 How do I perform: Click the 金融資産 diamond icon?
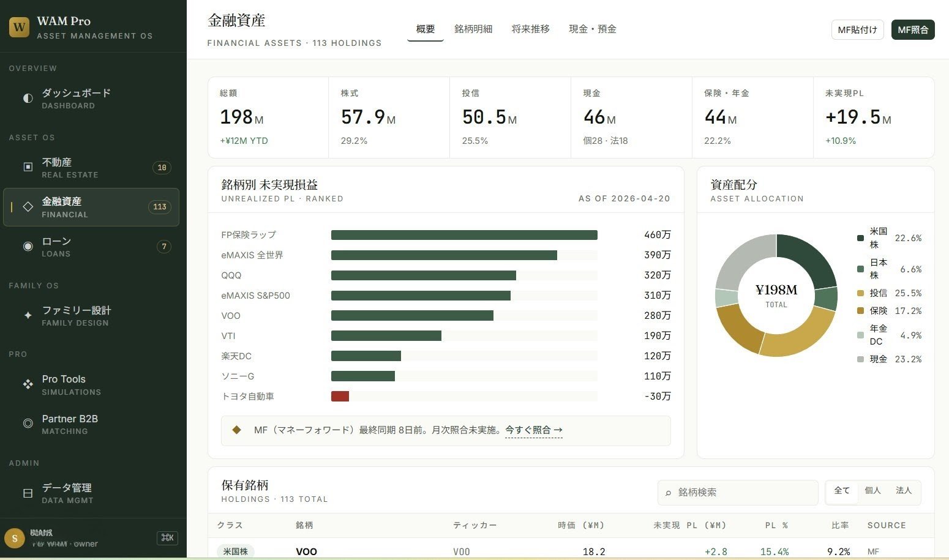click(28, 207)
